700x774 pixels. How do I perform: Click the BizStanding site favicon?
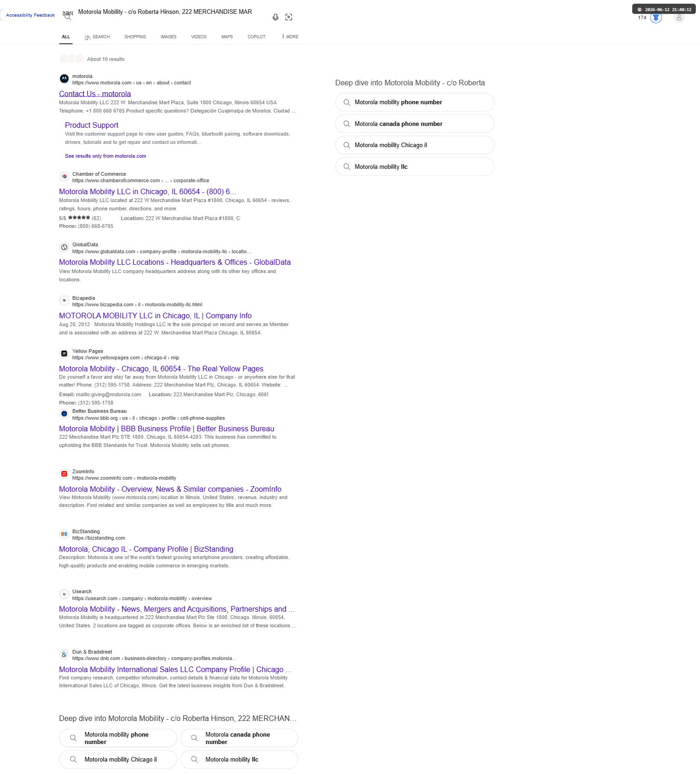coord(64,534)
